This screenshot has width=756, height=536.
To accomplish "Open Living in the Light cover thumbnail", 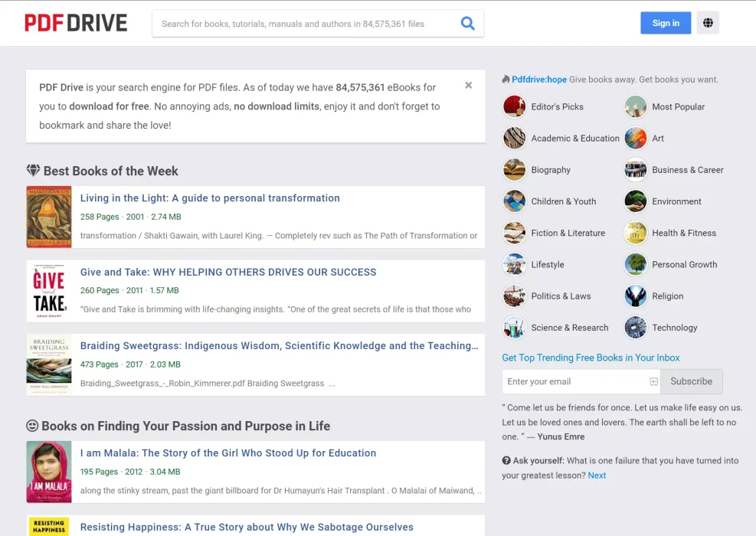I will (49, 217).
